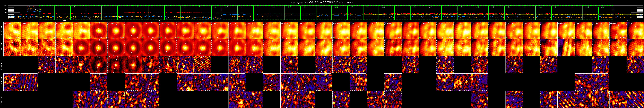Open the 50-100 keV image in 12:10:04 column
The image size is (644, 108).
[635, 99]
